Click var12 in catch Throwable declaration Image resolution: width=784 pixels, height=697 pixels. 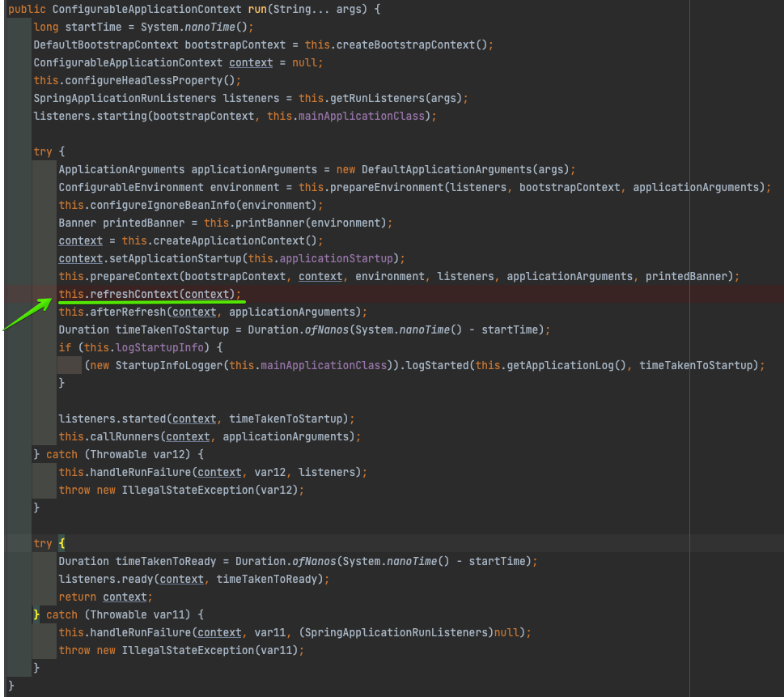coord(169,454)
